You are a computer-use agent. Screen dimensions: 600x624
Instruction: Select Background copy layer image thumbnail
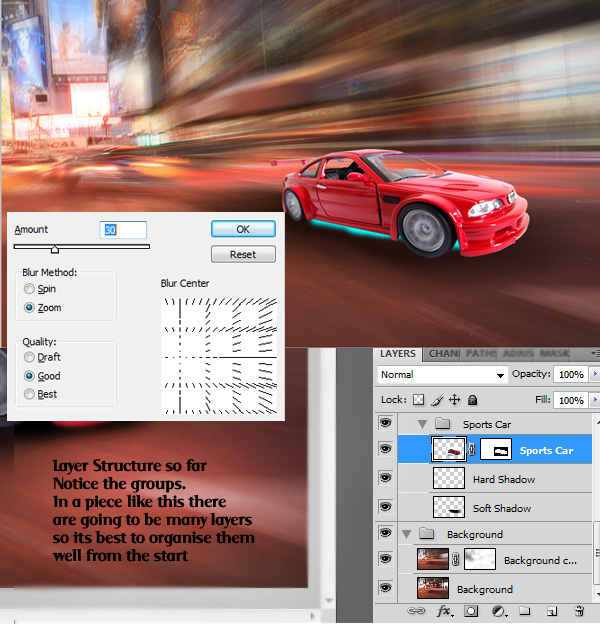tap(432, 559)
